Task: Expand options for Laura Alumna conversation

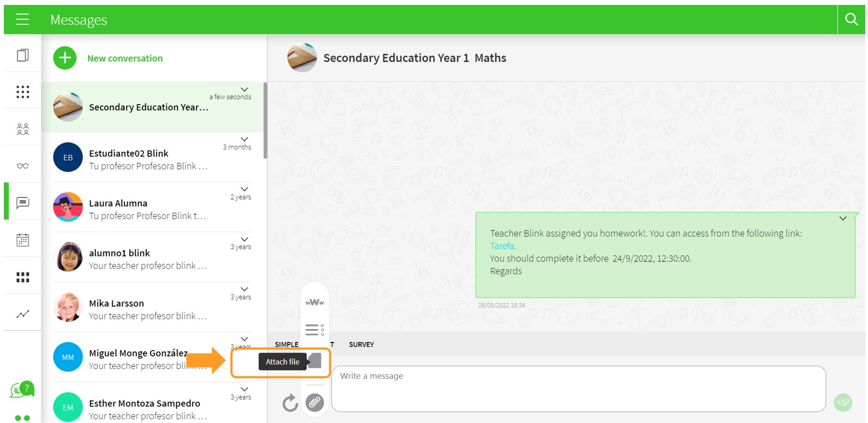Action: point(244,189)
